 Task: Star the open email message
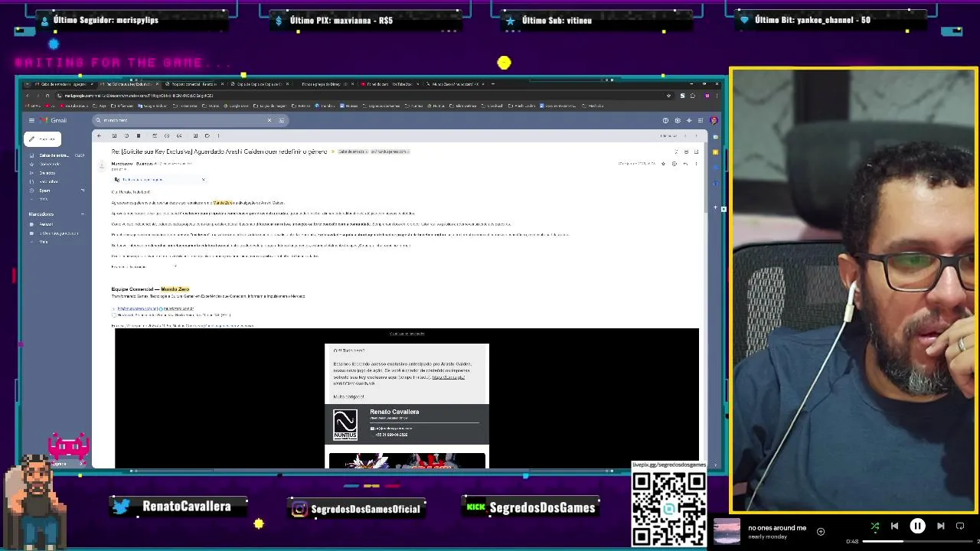(x=663, y=163)
